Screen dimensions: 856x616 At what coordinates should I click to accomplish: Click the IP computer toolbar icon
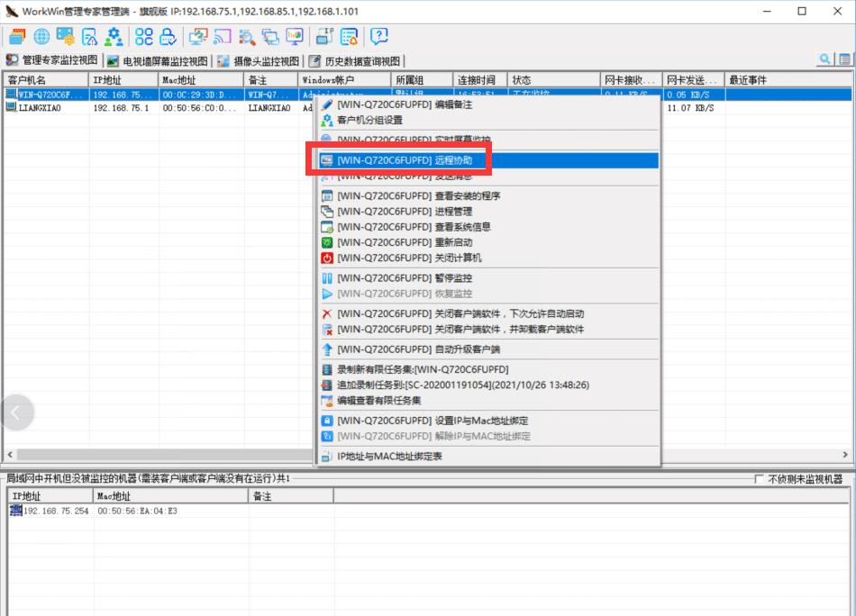[x=324, y=37]
